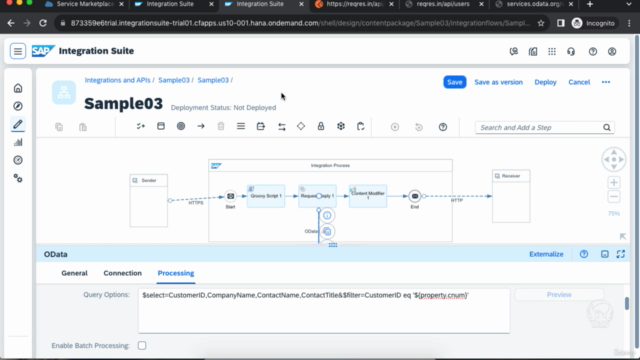Toggle Enable Batch Processing checkbox
This screenshot has height=360, width=640.
pos(142,346)
